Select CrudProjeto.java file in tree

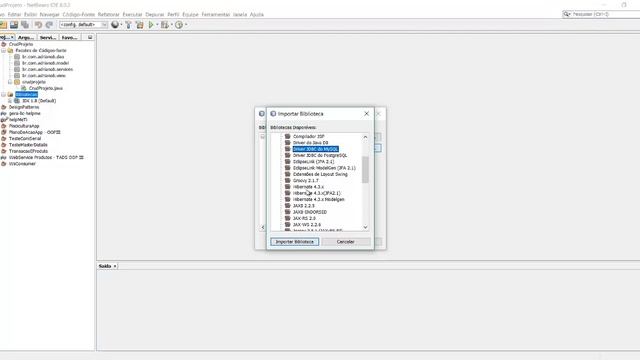46,88
